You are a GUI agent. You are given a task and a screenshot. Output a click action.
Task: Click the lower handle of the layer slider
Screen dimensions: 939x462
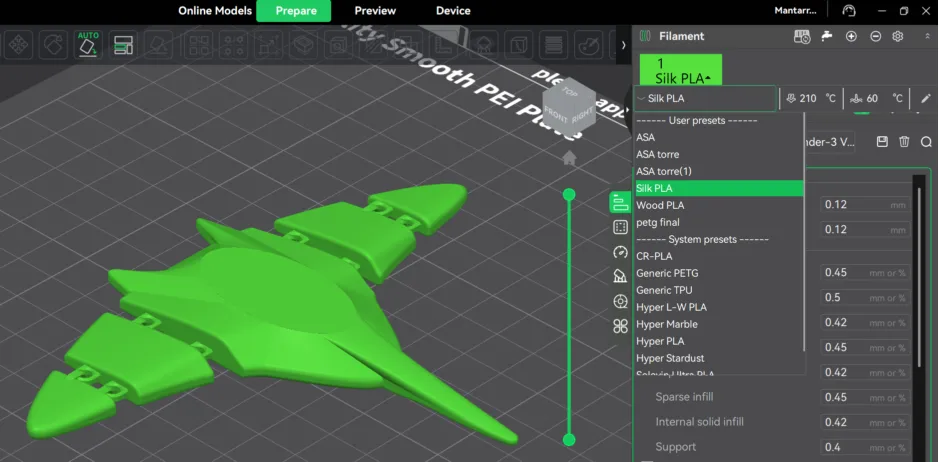[569, 440]
